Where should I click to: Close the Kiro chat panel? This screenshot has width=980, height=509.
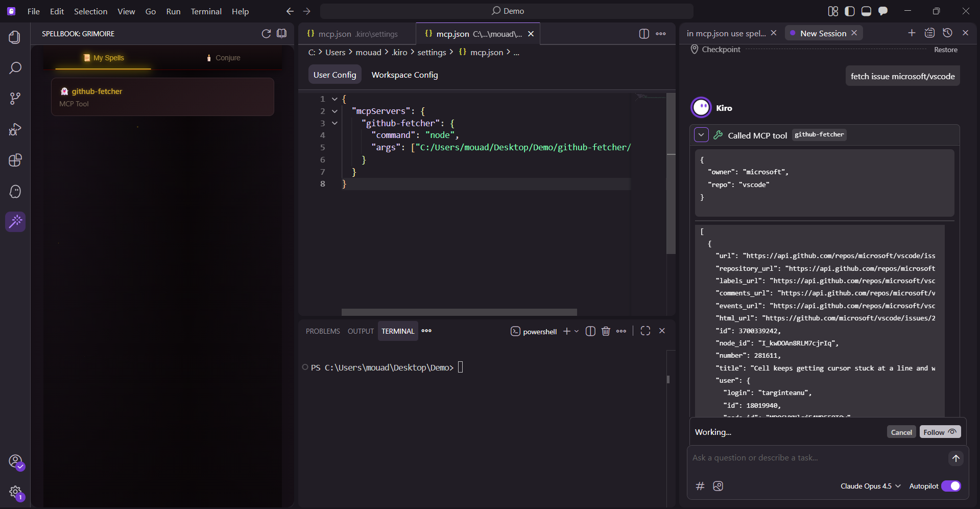pyautogui.click(x=965, y=33)
